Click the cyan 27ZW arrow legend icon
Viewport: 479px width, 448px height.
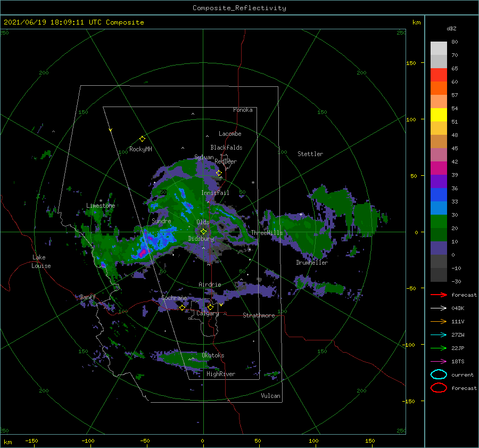(x=439, y=335)
